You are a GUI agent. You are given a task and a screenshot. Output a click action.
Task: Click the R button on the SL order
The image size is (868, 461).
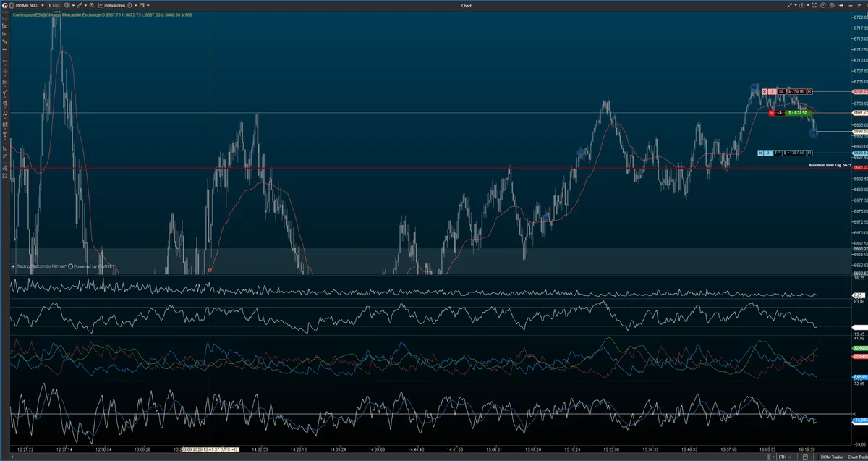[809, 91]
